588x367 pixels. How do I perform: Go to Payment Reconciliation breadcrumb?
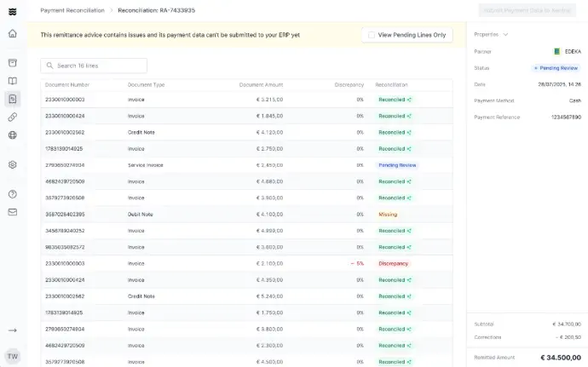(x=72, y=10)
